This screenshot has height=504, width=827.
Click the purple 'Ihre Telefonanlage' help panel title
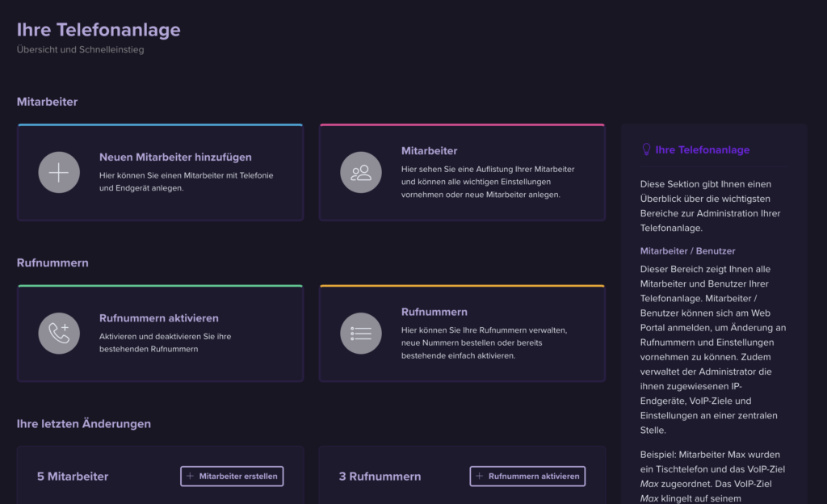(703, 149)
